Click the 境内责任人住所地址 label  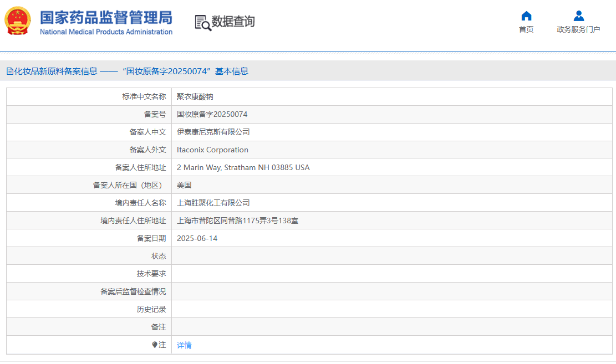[x=133, y=221]
